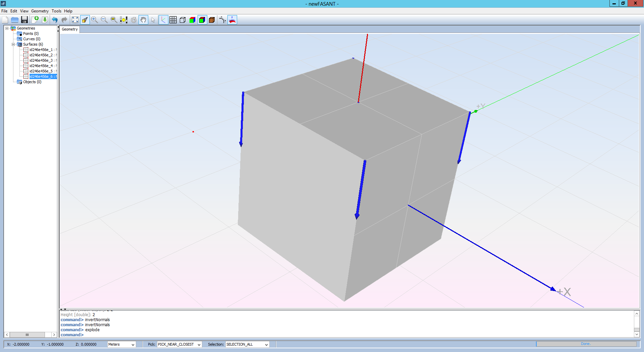Open the Meters units dropdown
This screenshot has height=352, width=644.
point(121,344)
